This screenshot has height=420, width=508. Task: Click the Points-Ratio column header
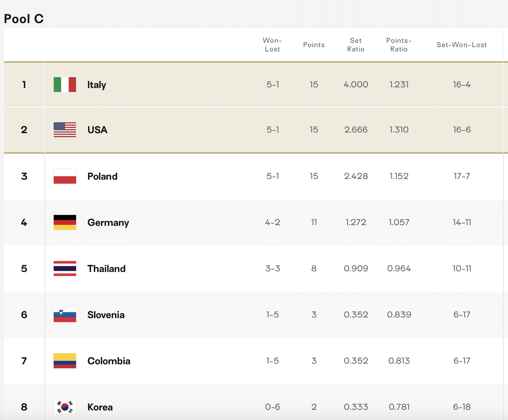click(399, 45)
